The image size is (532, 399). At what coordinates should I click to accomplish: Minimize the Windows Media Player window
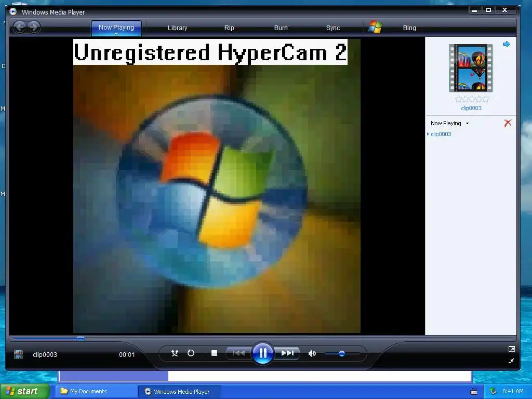[474, 10]
